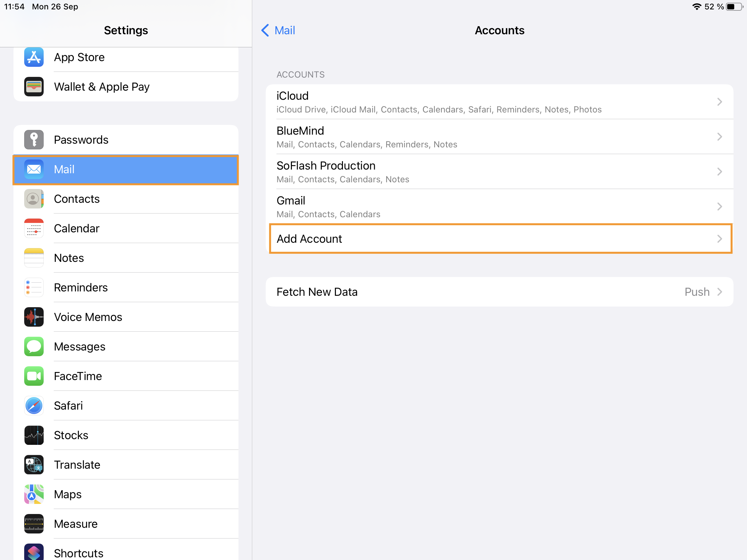The width and height of the screenshot is (747, 560).
Task: Select the Reminders settings label
Action: (x=81, y=288)
